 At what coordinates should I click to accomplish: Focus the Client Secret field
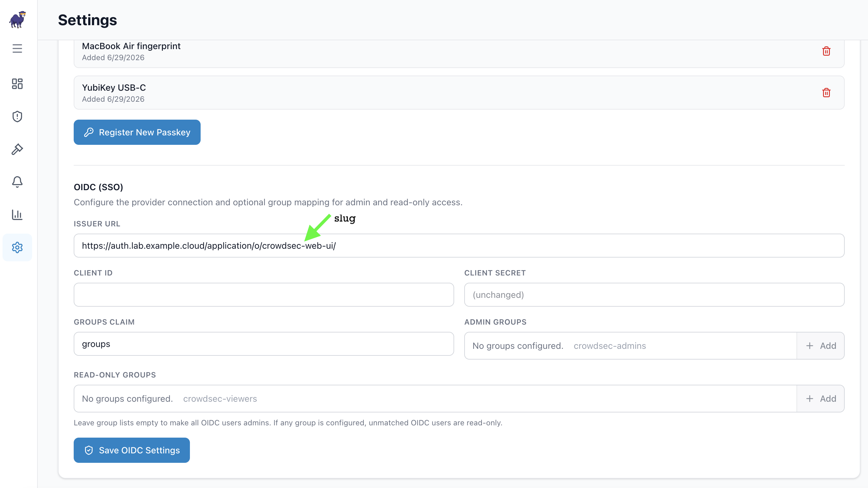[x=654, y=295]
